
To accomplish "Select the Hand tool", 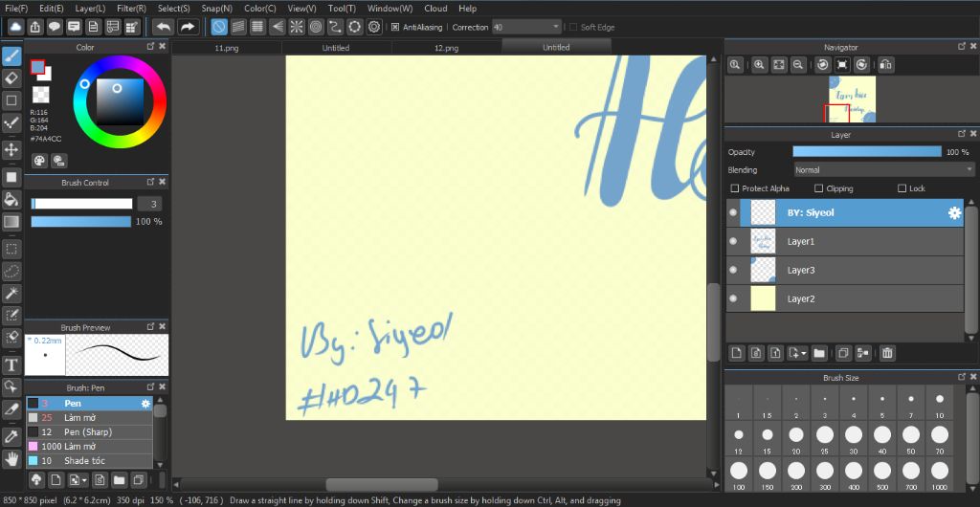I will click(11, 459).
